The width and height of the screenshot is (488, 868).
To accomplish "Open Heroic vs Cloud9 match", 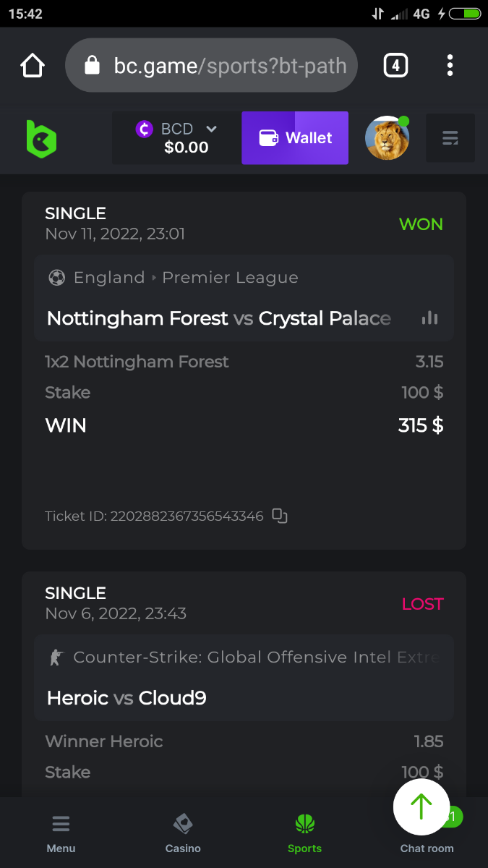I will click(127, 698).
